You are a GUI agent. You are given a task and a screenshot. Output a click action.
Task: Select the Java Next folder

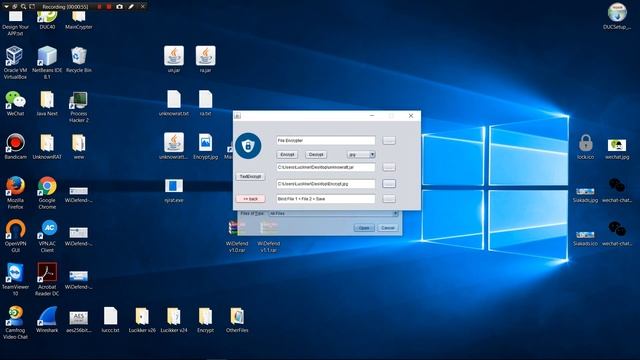point(47,103)
